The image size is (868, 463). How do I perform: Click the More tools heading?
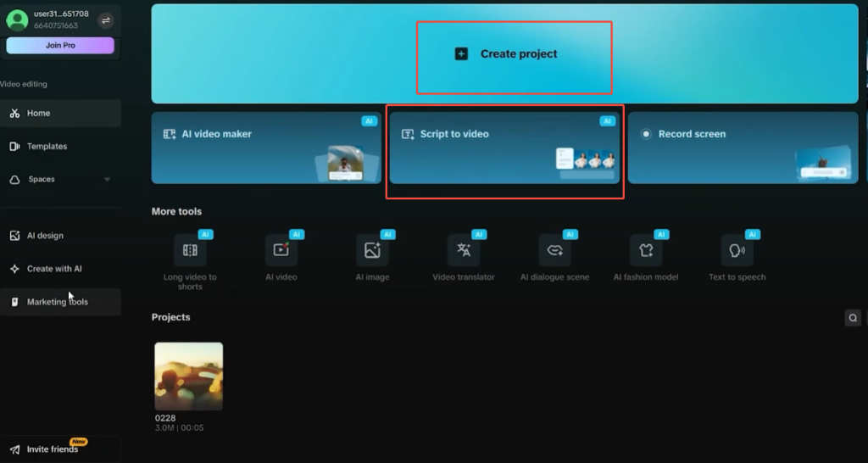tap(176, 211)
